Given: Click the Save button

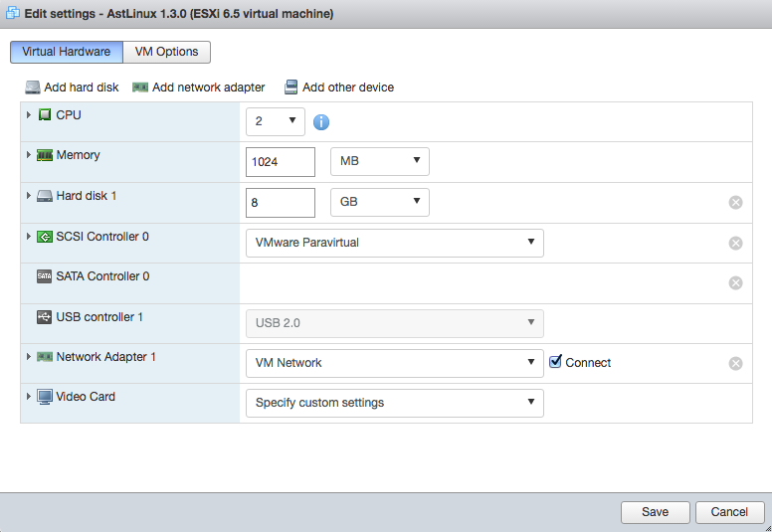Looking at the screenshot, I should point(656,512).
